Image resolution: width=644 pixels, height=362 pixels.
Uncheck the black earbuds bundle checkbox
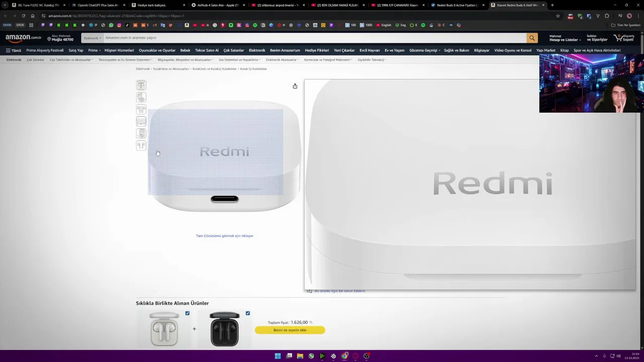[248, 313]
